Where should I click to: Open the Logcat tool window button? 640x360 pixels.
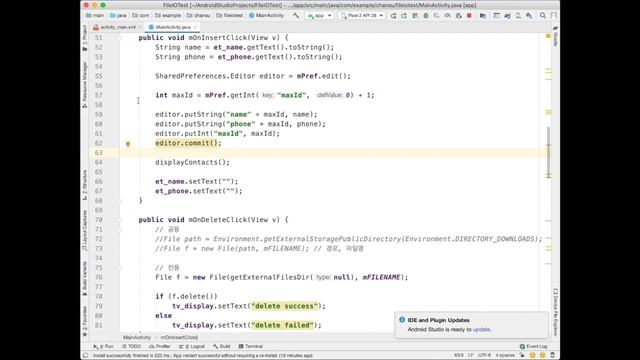pyautogui.click(x=192, y=346)
